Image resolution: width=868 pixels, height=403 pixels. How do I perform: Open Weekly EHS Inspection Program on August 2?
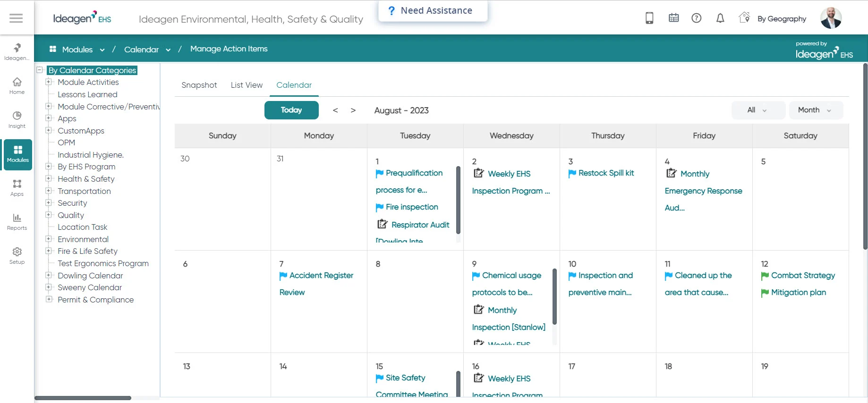[x=511, y=182]
